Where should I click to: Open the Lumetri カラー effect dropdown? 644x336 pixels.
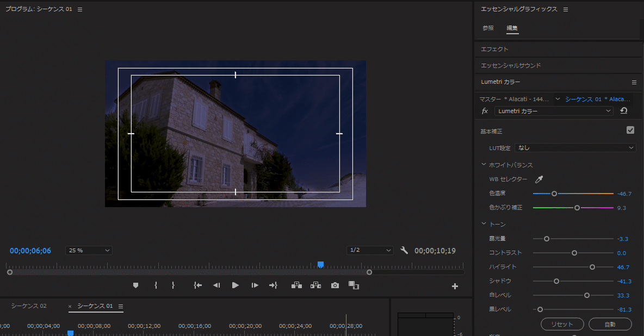(x=554, y=111)
